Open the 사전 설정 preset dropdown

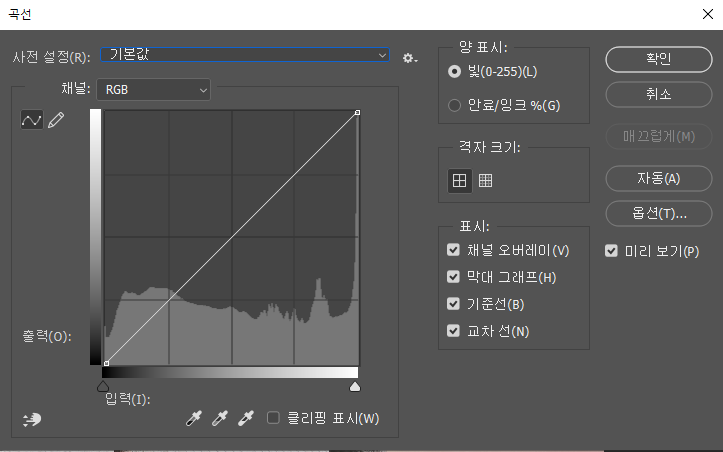pyautogui.click(x=245, y=55)
